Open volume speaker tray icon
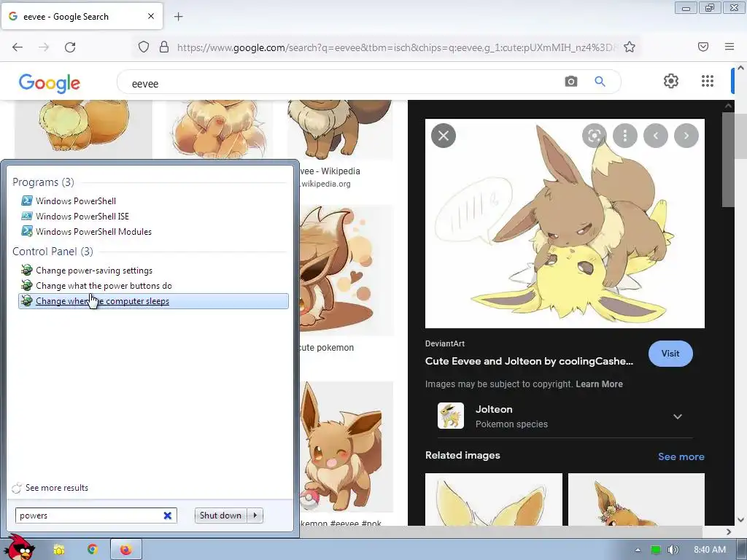 (x=673, y=550)
